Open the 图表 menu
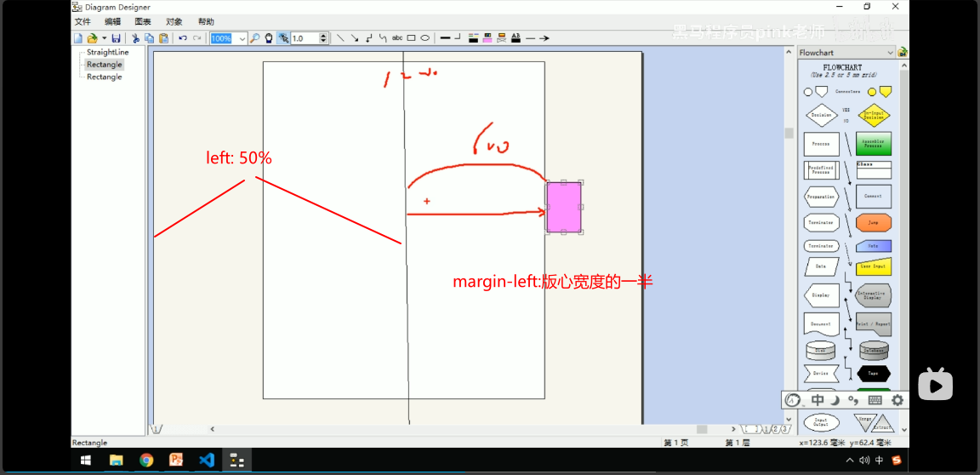Image resolution: width=980 pixels, height=475 pixels. click(x=143, y=22)
